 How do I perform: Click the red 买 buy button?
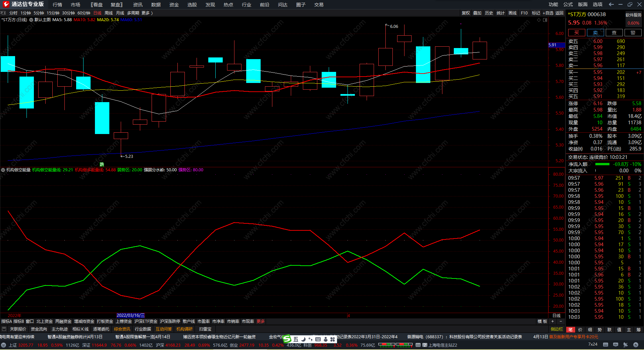576,33
